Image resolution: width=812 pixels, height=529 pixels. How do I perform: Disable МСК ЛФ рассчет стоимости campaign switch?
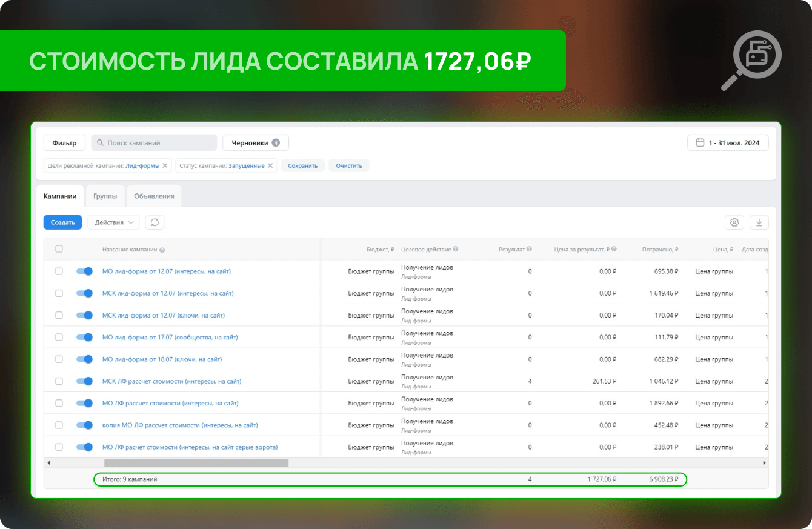[x=84, y=381]
